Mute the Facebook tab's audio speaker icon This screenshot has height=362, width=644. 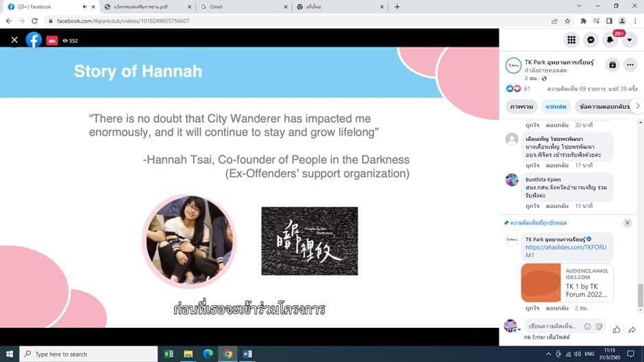click(x=85, y=7)
